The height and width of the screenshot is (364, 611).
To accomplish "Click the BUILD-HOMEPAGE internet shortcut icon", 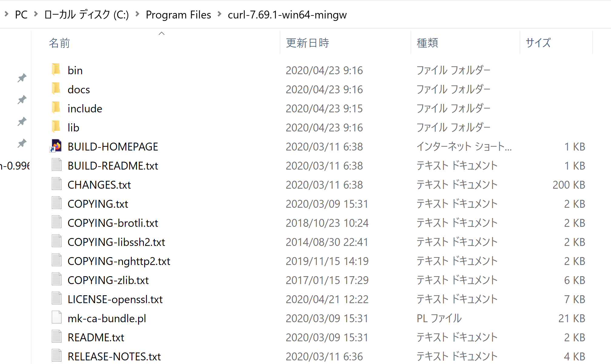I will [56, 146].
